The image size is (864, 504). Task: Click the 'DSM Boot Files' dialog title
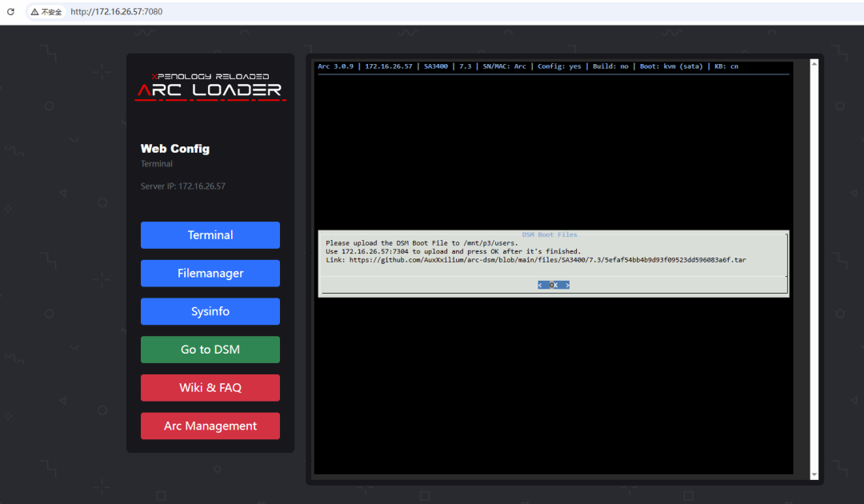pyautogui.click(x=550, y=234)
